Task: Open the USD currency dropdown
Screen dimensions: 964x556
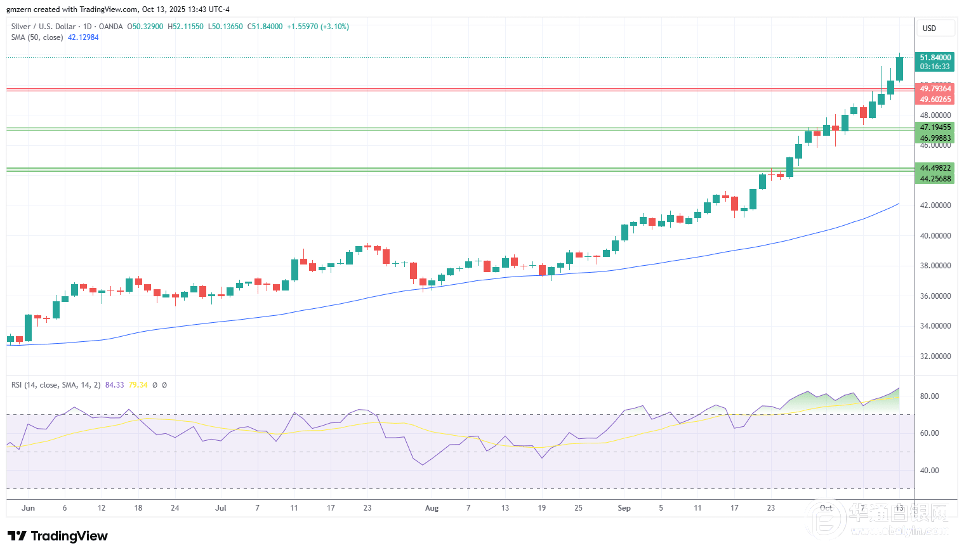Action: click(x=928, y=28)
